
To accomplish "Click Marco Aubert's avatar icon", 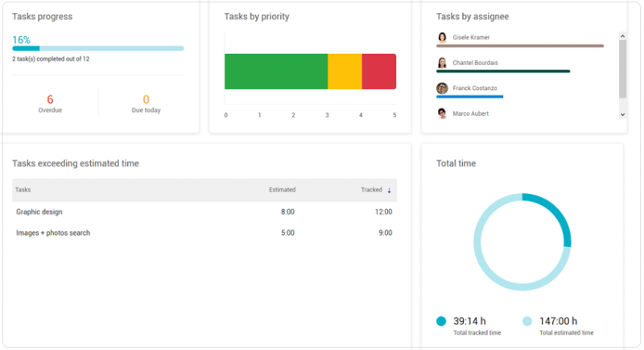I will (x=442, y=113).
